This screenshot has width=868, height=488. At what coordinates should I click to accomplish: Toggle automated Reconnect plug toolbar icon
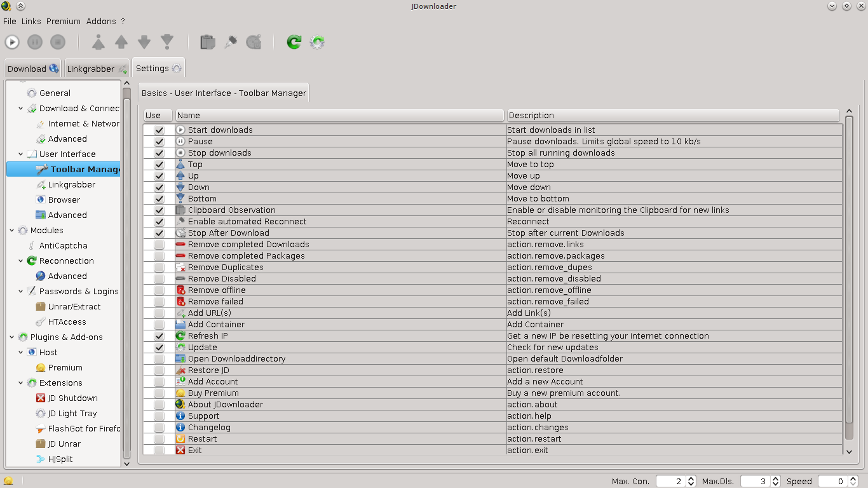coord(231,42)
